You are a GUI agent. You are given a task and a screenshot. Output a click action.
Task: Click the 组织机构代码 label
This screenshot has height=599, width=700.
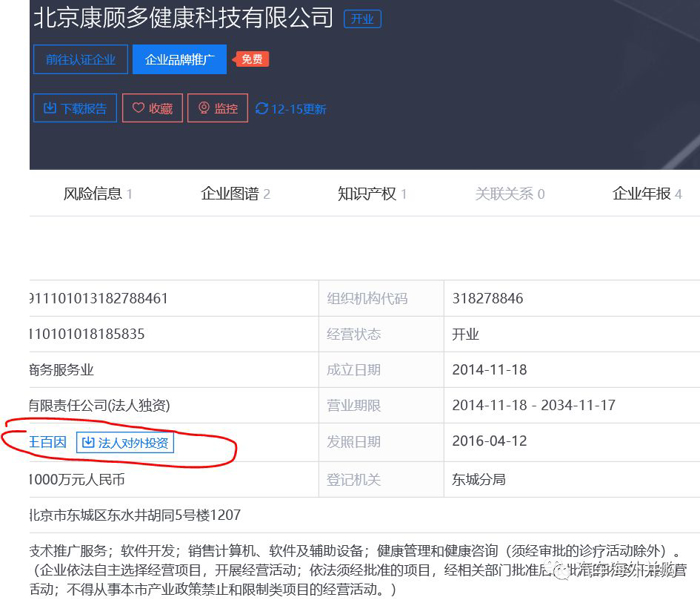pyautogui.click(x=367, y=298)
